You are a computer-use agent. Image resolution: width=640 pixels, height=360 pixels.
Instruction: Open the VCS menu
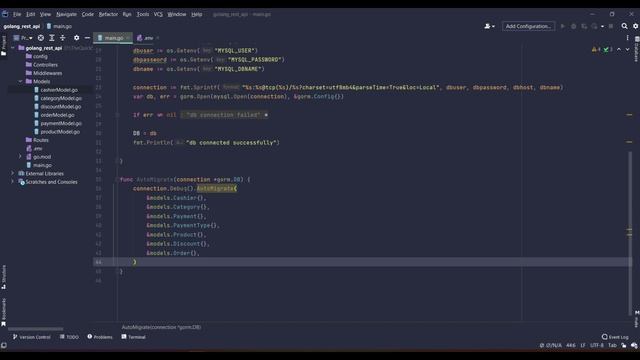point(158,14)
